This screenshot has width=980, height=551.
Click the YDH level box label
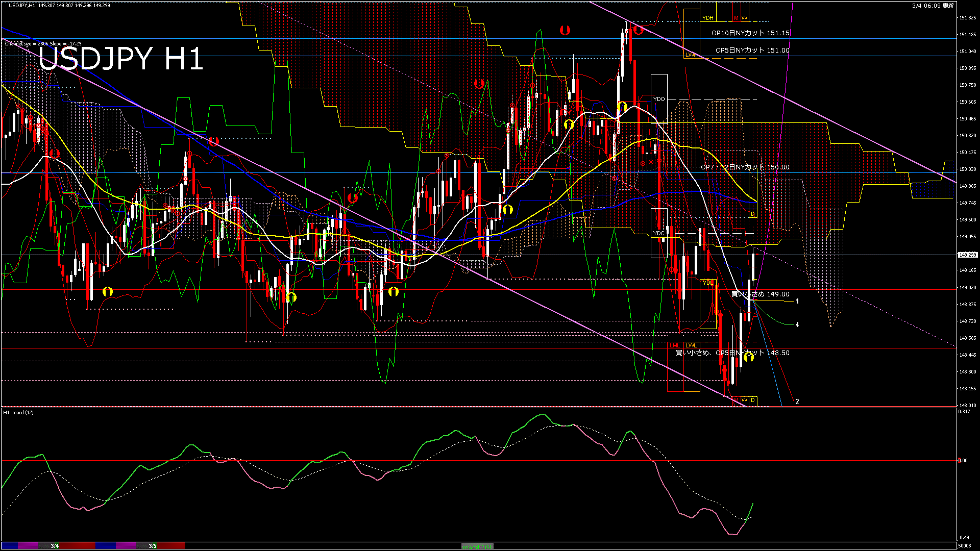coord(707,18)
